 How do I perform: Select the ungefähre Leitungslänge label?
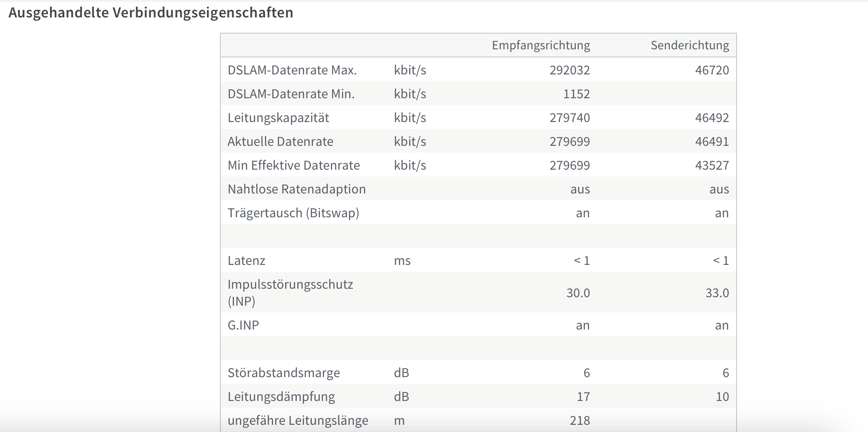pyautogui.click(x=298, y=420)
